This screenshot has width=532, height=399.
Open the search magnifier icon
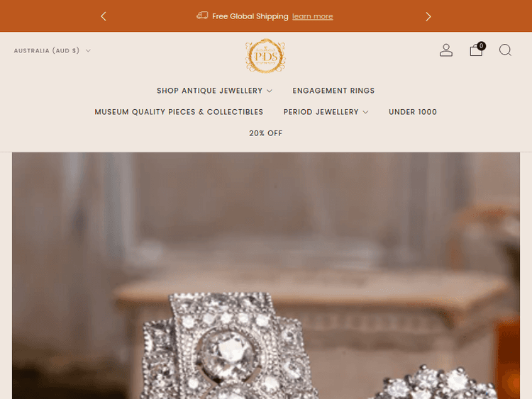(x=505, y=50)
